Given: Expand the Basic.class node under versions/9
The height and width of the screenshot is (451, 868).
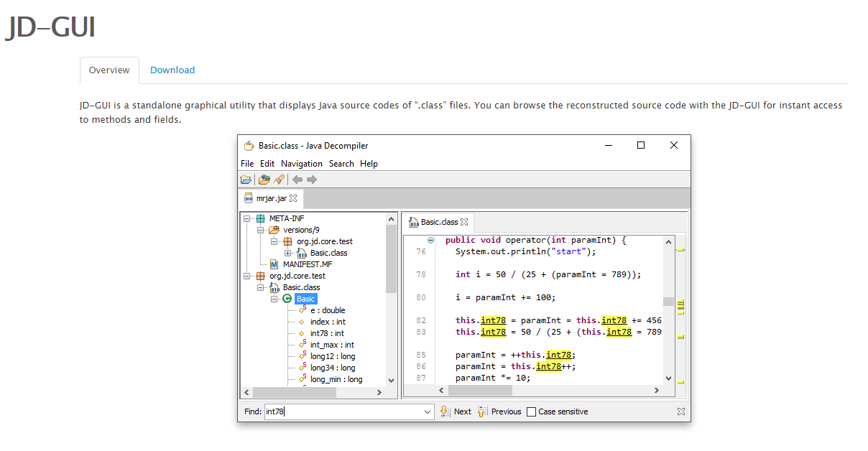Looking at the screenshot, I should 288,253.
